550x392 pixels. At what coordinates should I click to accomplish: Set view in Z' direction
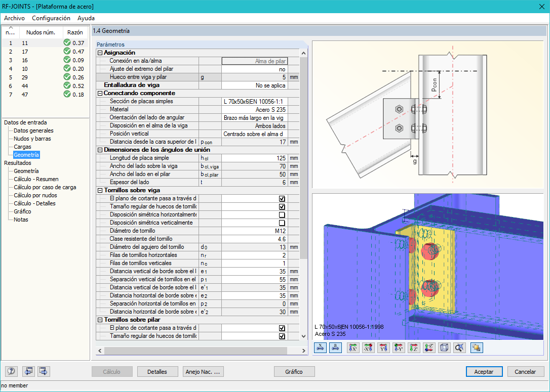(414, 347)
